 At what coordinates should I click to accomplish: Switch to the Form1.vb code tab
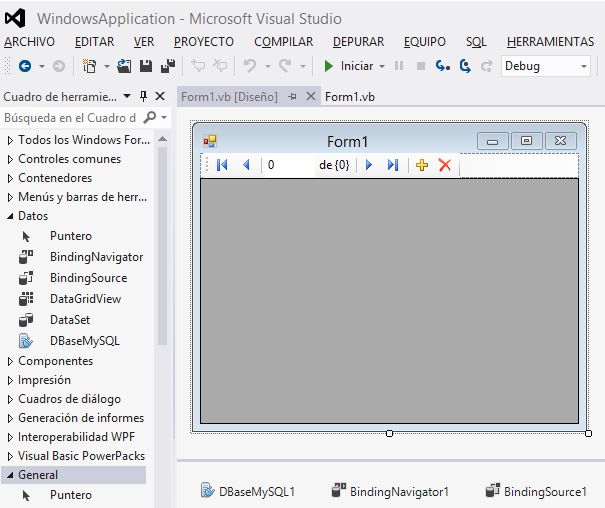tap(350, 97)
